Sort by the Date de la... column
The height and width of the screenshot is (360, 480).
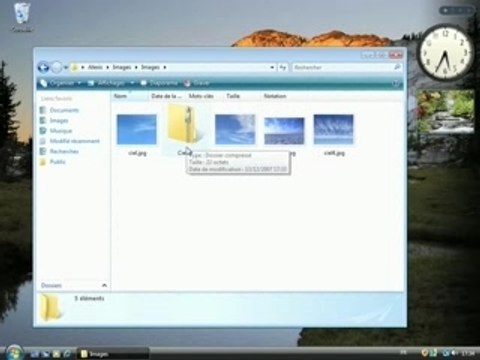click(167, 96)
